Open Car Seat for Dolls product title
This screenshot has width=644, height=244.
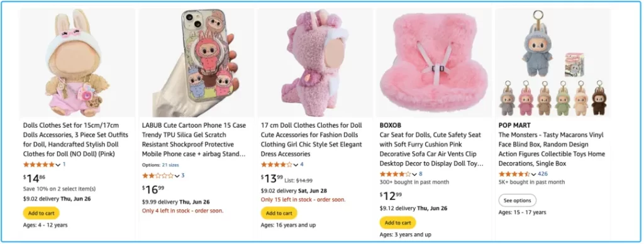point(431,149)
